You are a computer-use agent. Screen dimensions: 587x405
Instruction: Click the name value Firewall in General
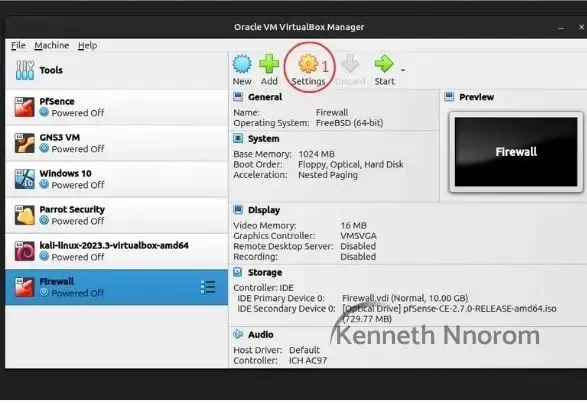point(332,112)
